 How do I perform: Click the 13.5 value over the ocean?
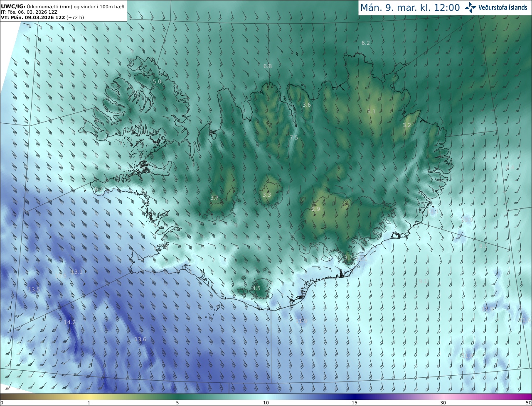(x=34, y=289)
